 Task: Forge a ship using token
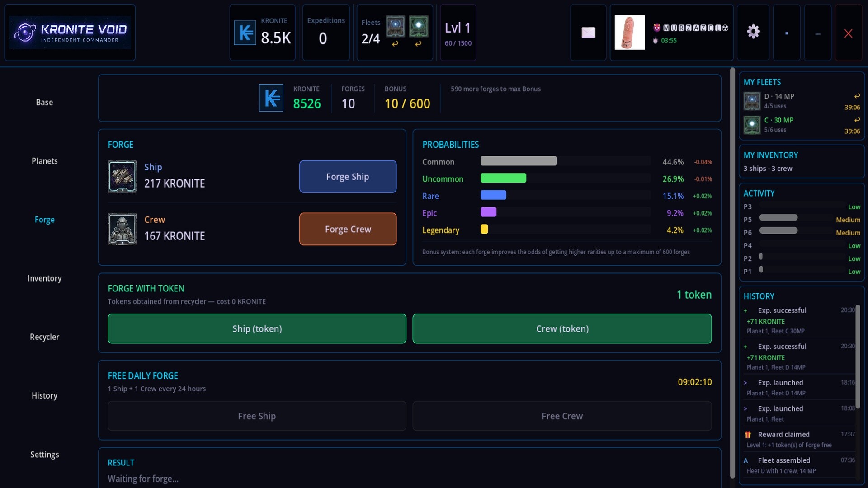click(257, 329)
